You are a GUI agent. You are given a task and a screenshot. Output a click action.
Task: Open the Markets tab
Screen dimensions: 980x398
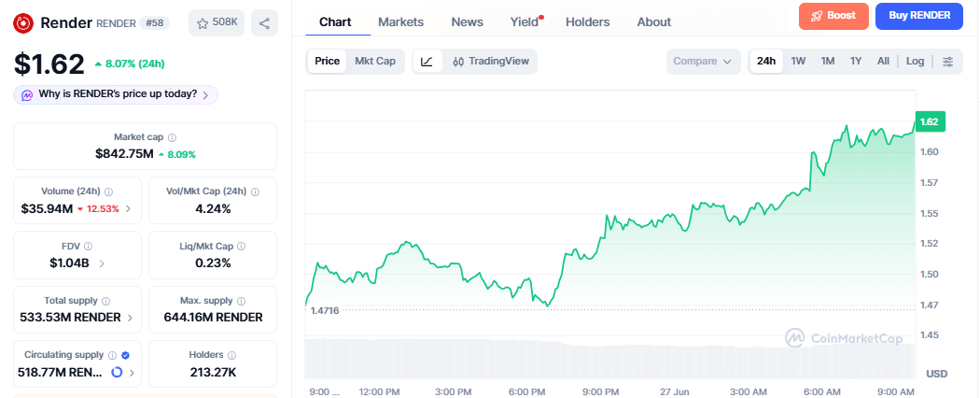(400, 21)
